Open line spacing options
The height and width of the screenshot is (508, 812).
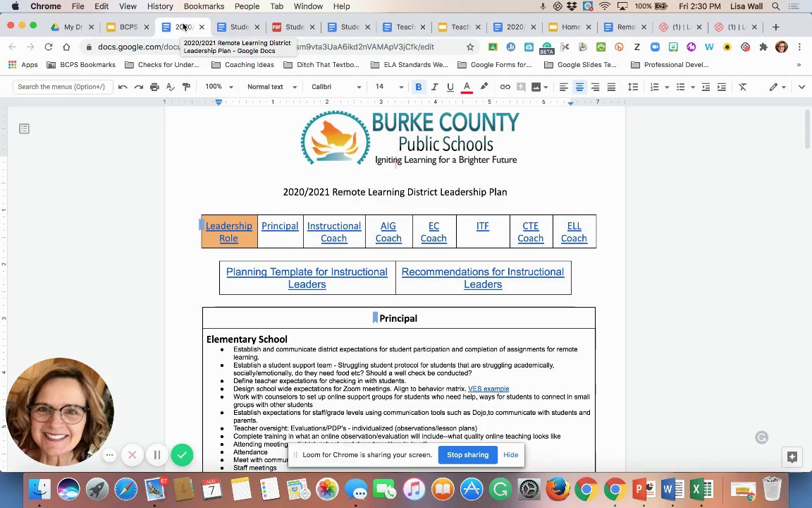click(633, 87)
